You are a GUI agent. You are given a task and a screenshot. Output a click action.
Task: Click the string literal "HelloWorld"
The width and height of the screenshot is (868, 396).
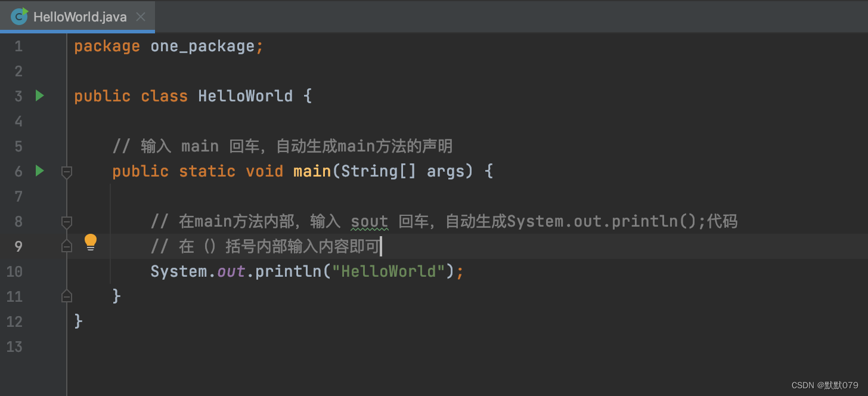tap(388, 271)
